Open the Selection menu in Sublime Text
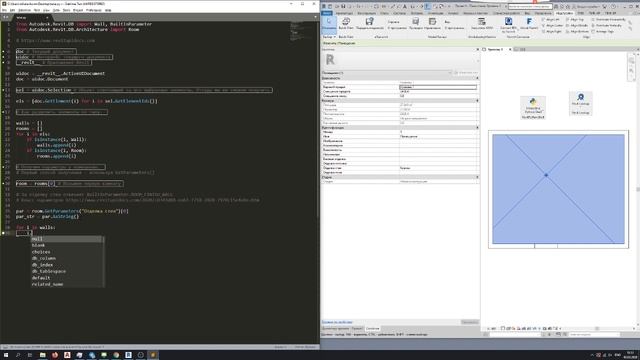Viewport: 640px width, 360px height. point(24,10)
